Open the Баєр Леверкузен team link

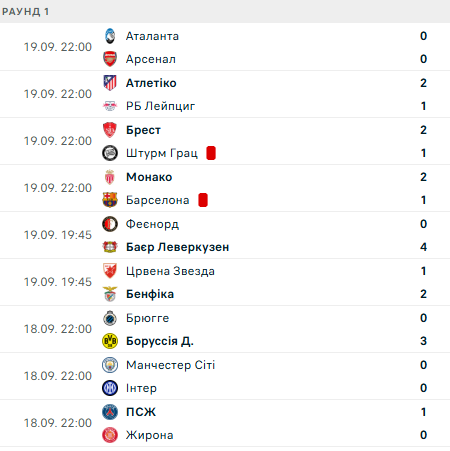click(x=178, y=247)
